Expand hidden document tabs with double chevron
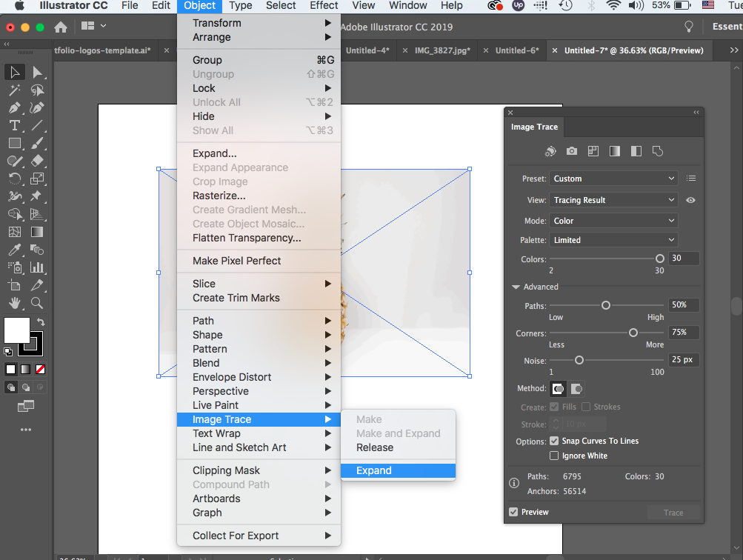The height and width of the screenshot is (560, 743). (733, 50)
